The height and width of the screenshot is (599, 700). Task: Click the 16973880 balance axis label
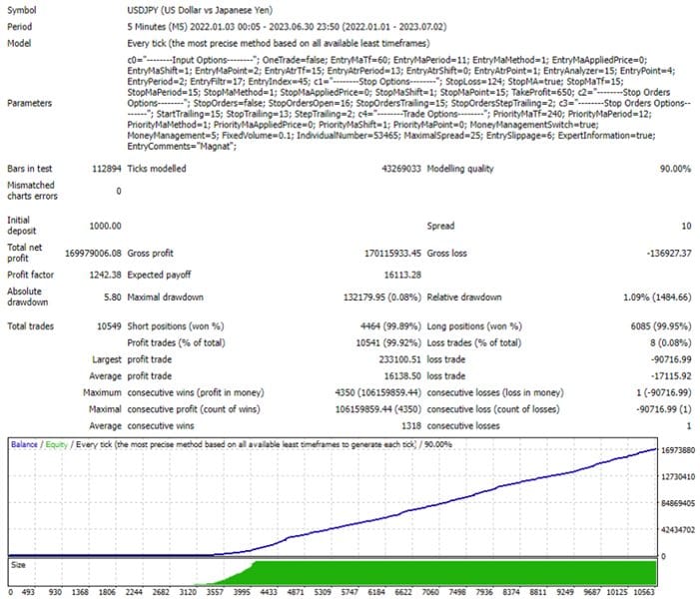678,450
